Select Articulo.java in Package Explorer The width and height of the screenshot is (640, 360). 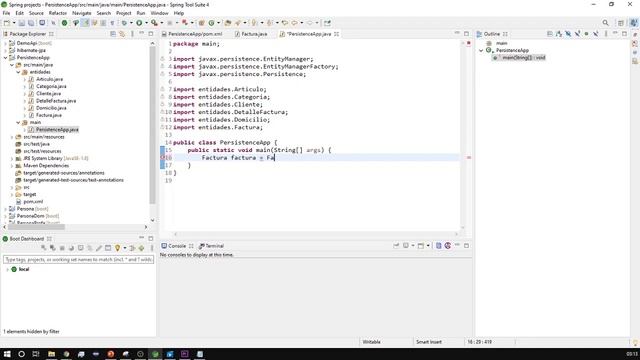tap(49, 79)
